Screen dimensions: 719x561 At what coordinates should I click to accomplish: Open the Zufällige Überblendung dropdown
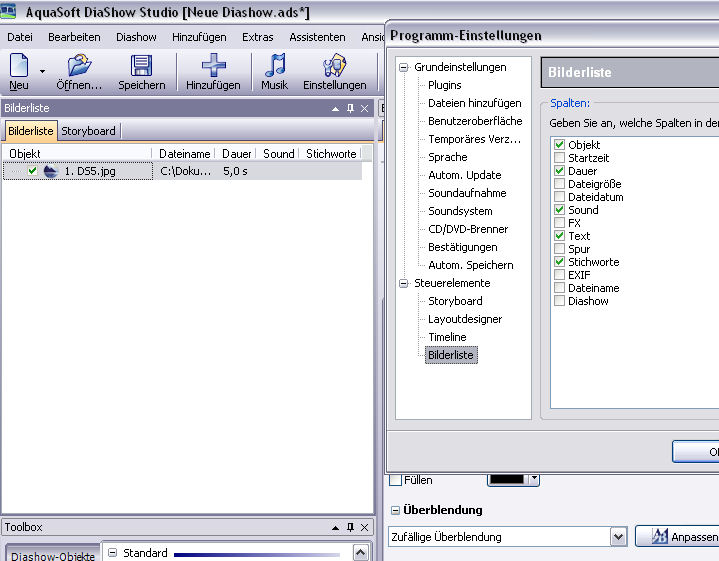(x=617, y=537)
